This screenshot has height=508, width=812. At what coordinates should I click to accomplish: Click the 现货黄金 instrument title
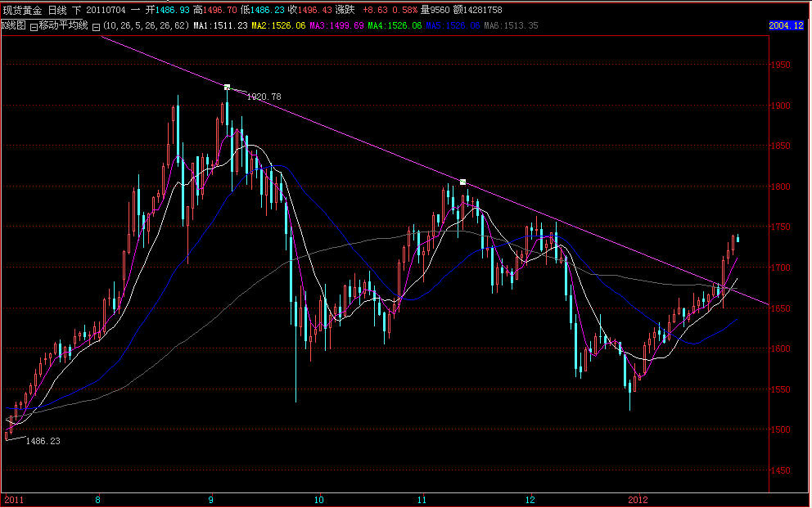(x=22, y=10)
